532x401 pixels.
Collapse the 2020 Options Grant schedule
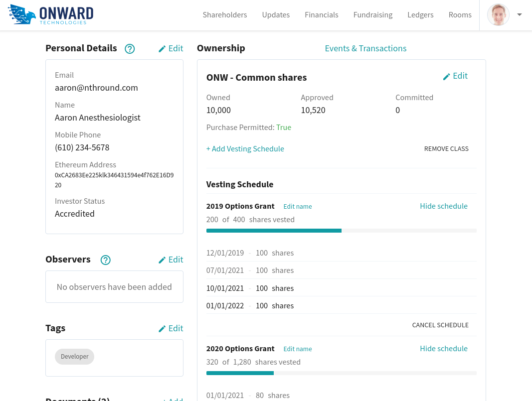(x=443, y=349)
